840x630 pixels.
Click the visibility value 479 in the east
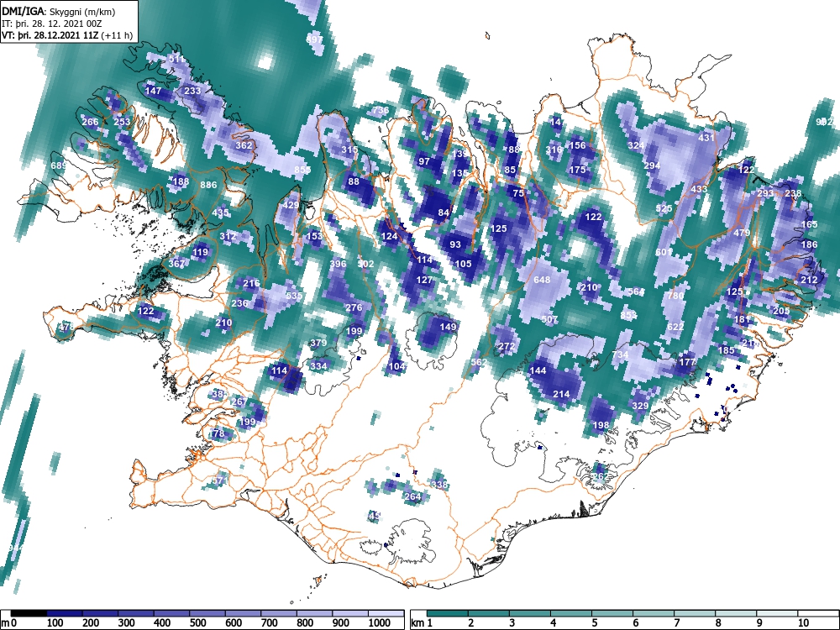[742, 233]
